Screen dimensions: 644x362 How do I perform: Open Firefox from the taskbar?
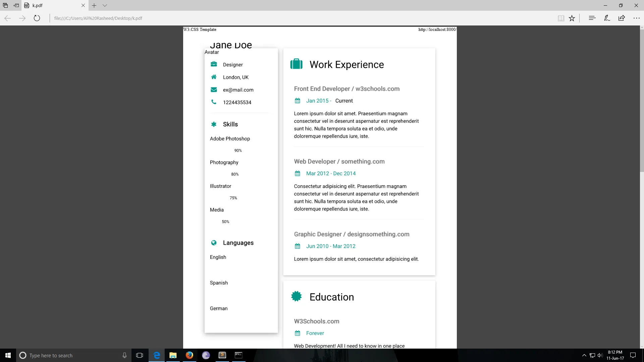pos(190,355)
